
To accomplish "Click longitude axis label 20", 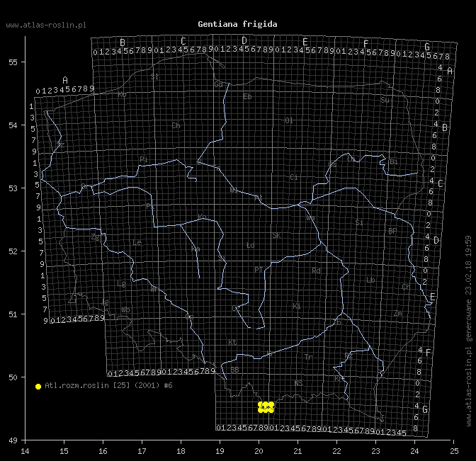I will click(x=259, y=451).
